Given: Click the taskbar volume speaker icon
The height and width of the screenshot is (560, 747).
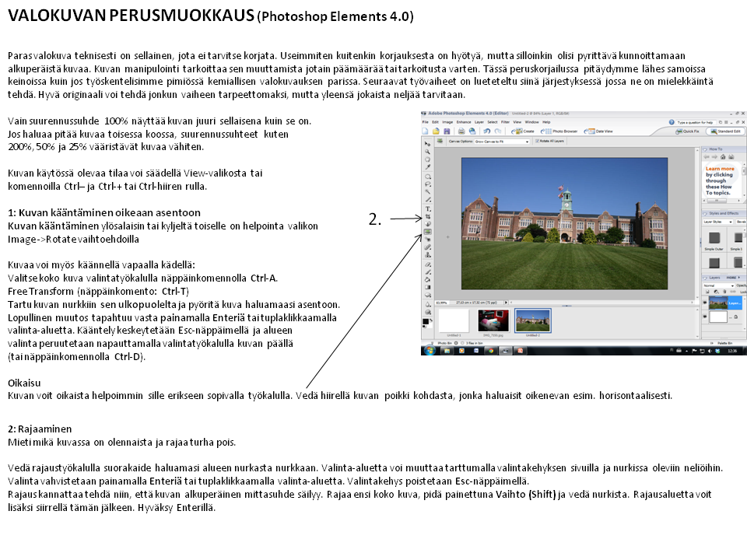Looking at the screenshot, I should click(710, 351).
